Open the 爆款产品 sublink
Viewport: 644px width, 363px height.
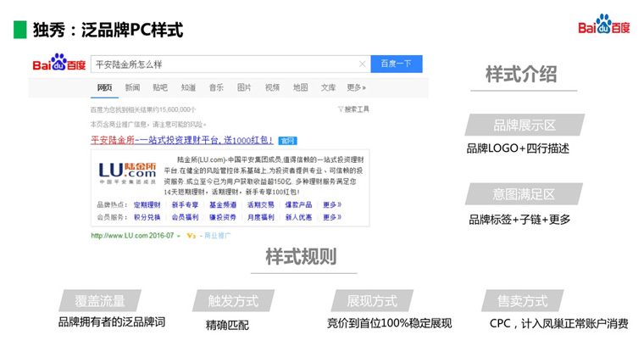(298, 204)
